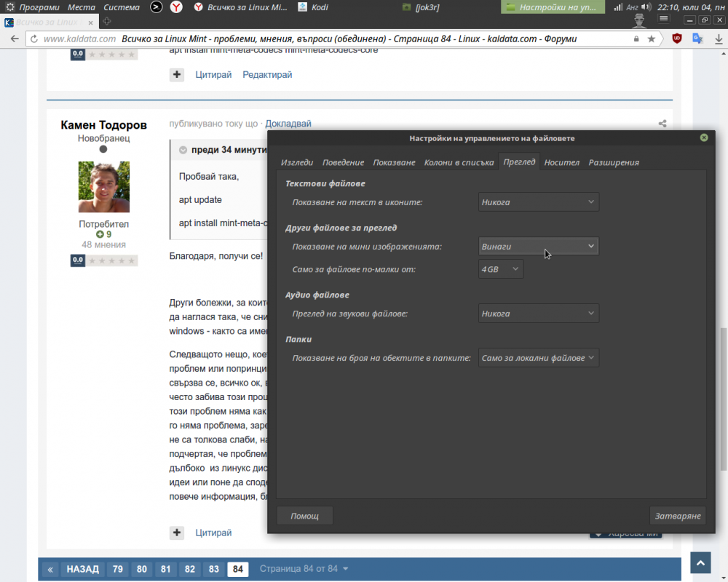Click current page 84 button
The width and height of the screenshot is (728, 582).
[238, 569]
